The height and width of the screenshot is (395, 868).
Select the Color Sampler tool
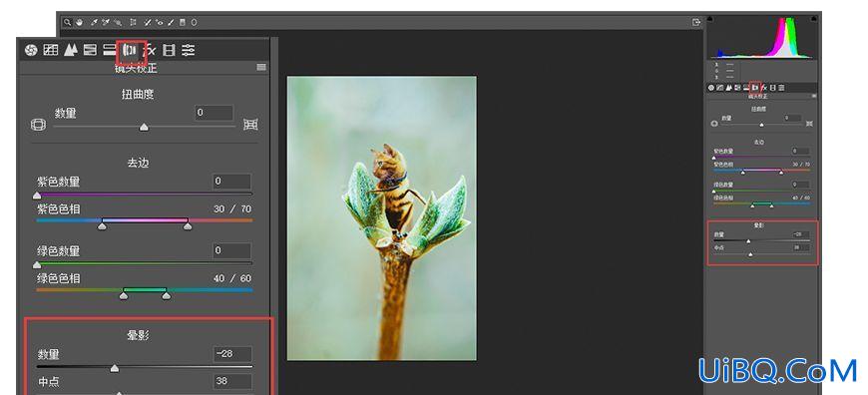[106, 23]
